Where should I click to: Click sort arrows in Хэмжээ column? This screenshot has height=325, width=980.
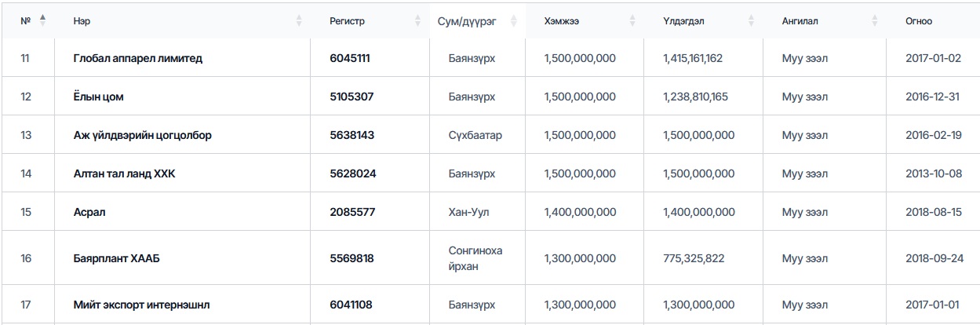(x=632, y=21)
